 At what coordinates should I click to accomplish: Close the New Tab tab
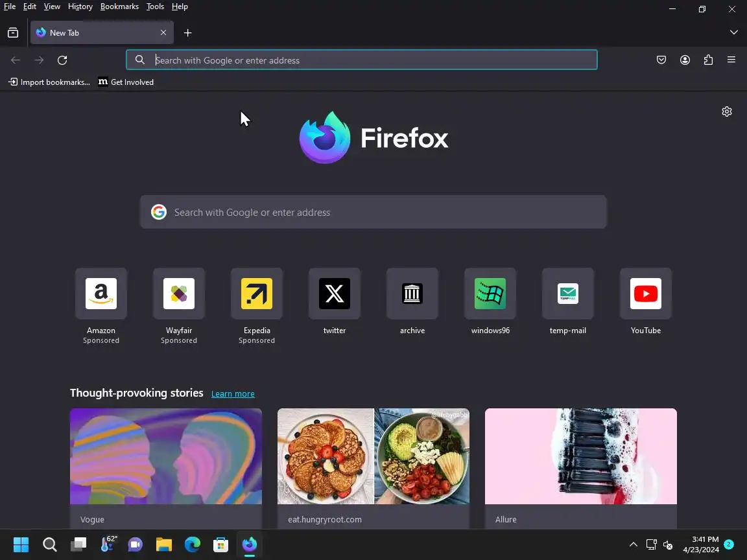tap(163, 32)
